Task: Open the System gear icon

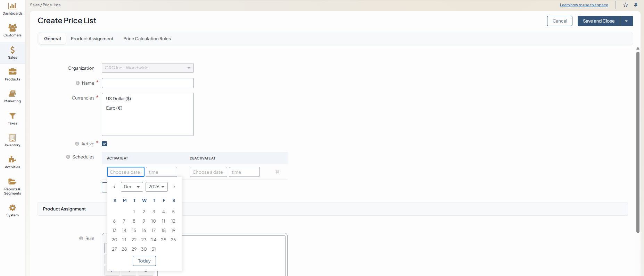Action: (x=13, y=208)
